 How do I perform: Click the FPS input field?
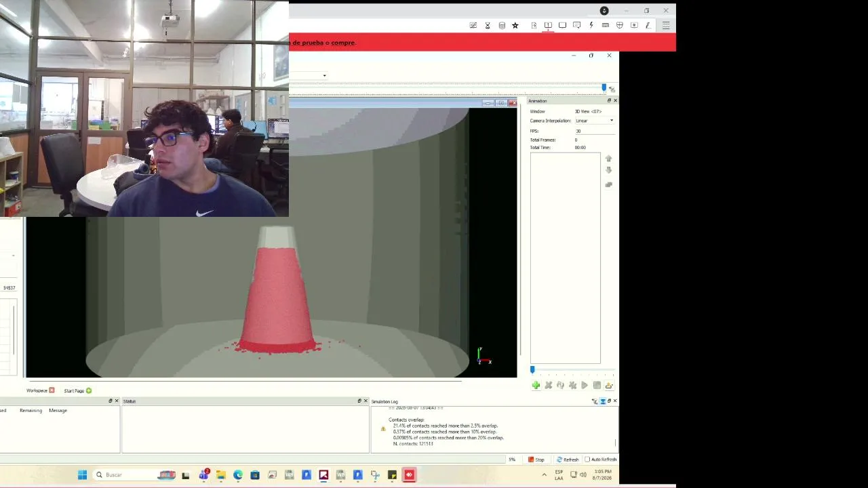coord(595,131)
